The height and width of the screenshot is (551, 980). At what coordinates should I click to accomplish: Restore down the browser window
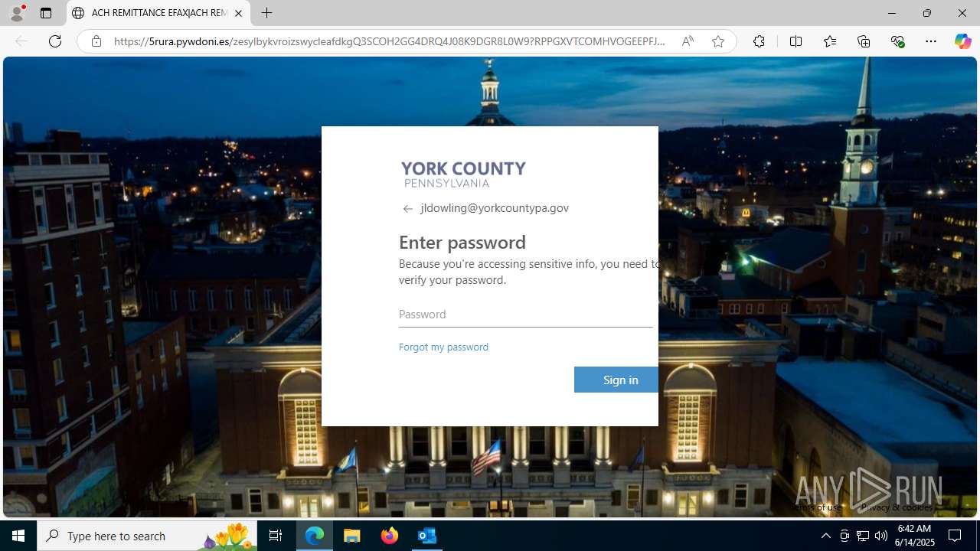[x=927, y=13]
